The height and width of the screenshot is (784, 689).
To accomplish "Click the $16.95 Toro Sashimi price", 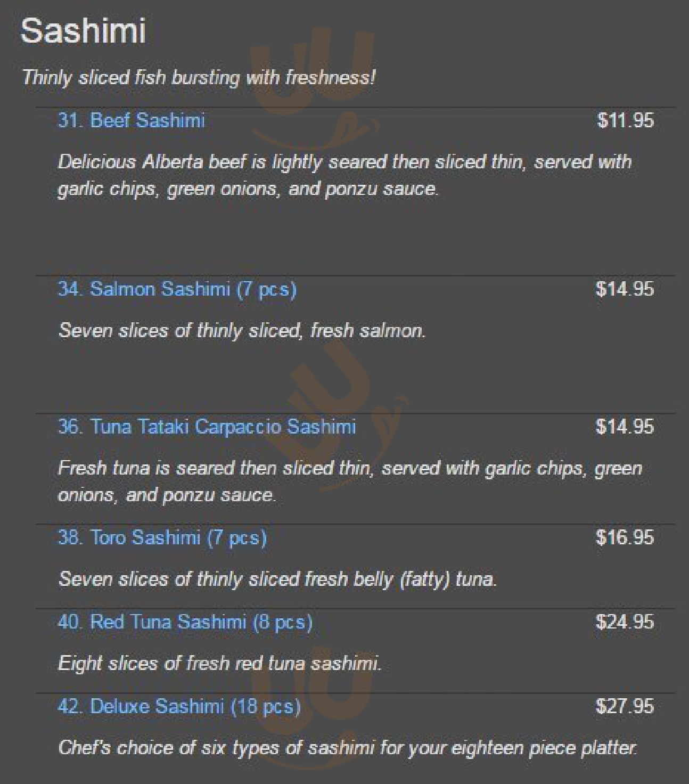I will click(625, 537).
